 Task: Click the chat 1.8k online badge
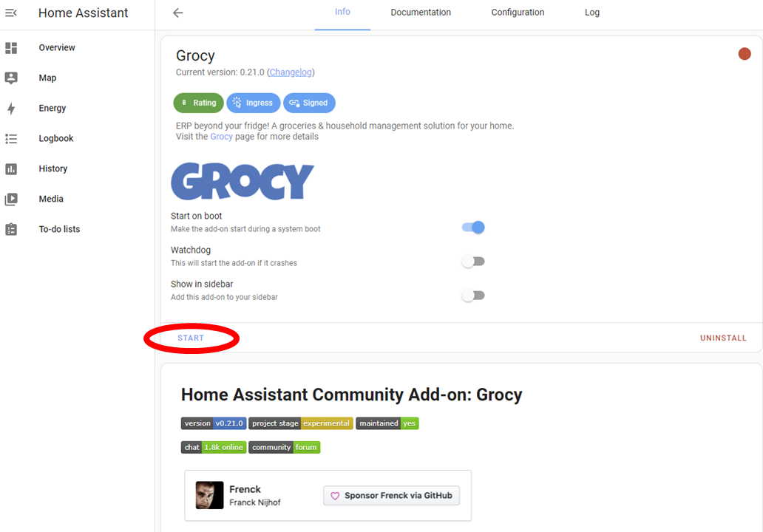point(214,447)
